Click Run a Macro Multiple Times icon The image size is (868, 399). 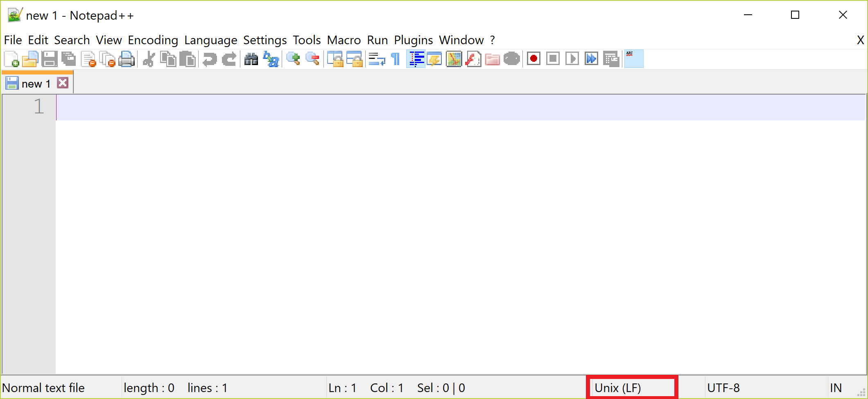592,59
